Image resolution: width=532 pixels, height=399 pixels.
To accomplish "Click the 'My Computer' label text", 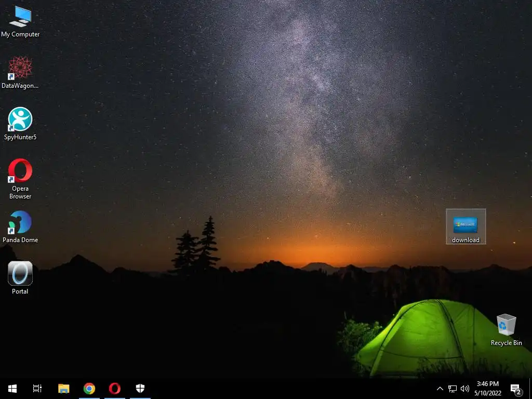I will [20, 34].
